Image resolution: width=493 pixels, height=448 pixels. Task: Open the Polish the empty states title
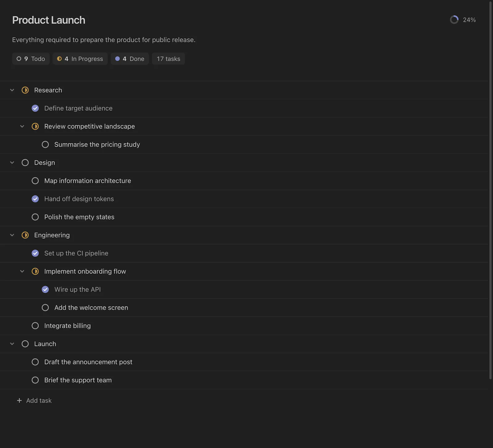click(x=79, y=217)
